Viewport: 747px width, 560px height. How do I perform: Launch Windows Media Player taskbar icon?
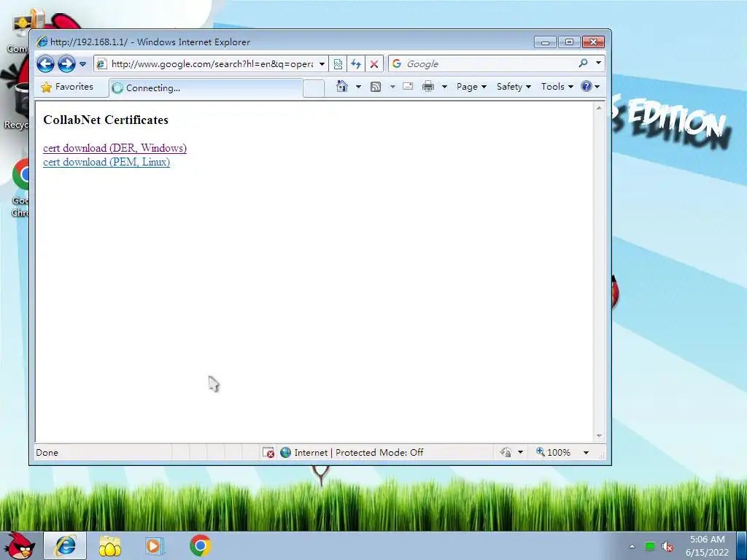155,545
